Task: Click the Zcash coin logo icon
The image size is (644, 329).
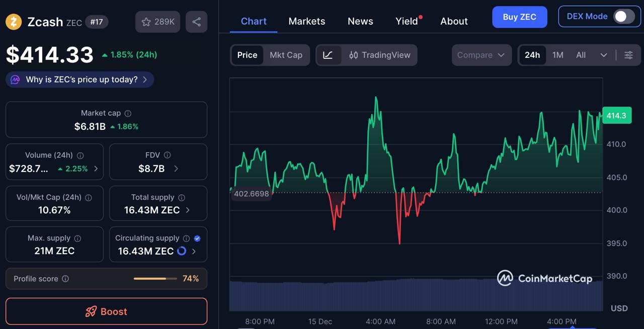Action: 14,22
